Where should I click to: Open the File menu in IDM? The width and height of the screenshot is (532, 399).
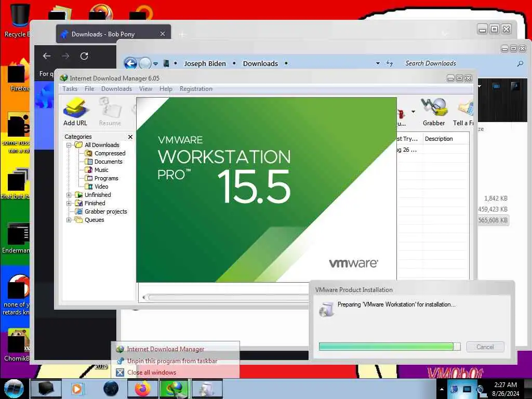[89, 89]
